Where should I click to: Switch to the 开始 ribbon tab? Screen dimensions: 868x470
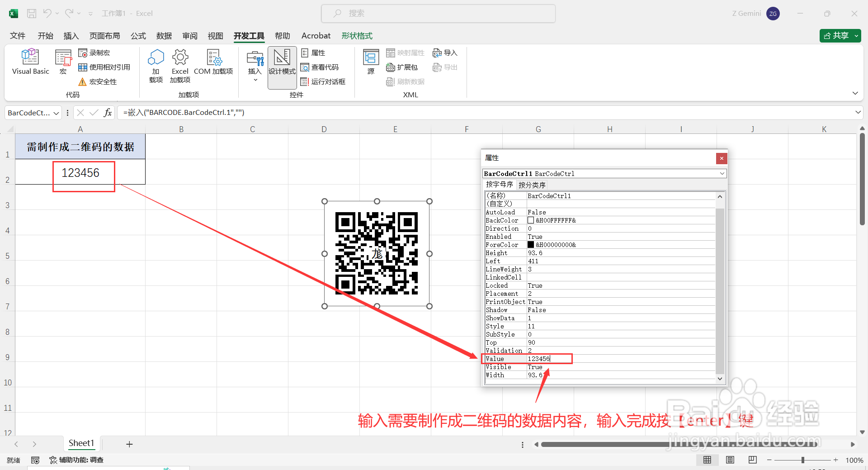point(45,36)
